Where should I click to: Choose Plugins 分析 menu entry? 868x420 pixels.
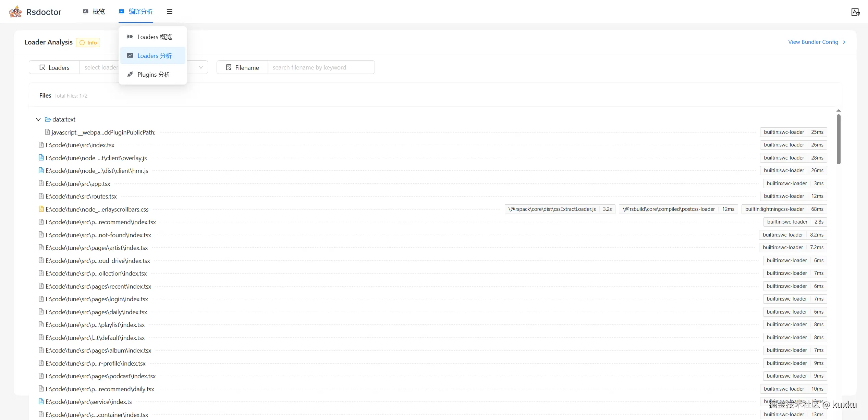[154, 75]
